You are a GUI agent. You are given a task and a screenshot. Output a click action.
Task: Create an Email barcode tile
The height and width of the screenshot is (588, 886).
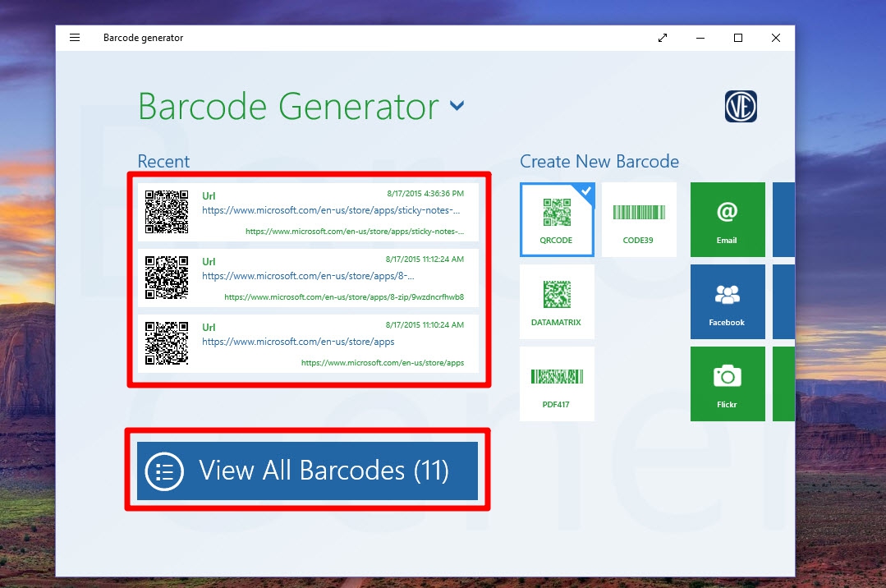pyautogui.click(x=728, y=219)
